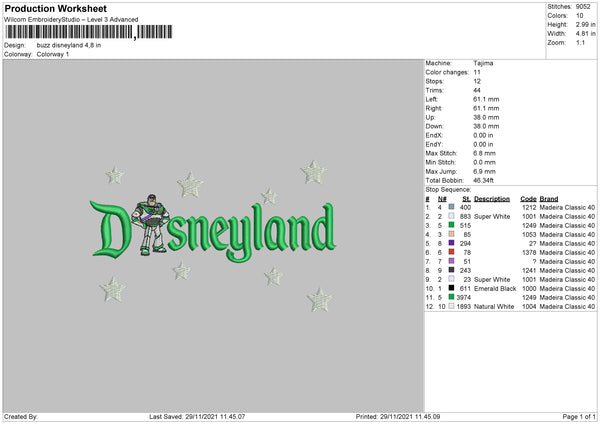The width and height of the screenshot is (600, 424).
Task: Click design name 'buzz disneyland 4,8 in'
Action: (x=69, y=45)
